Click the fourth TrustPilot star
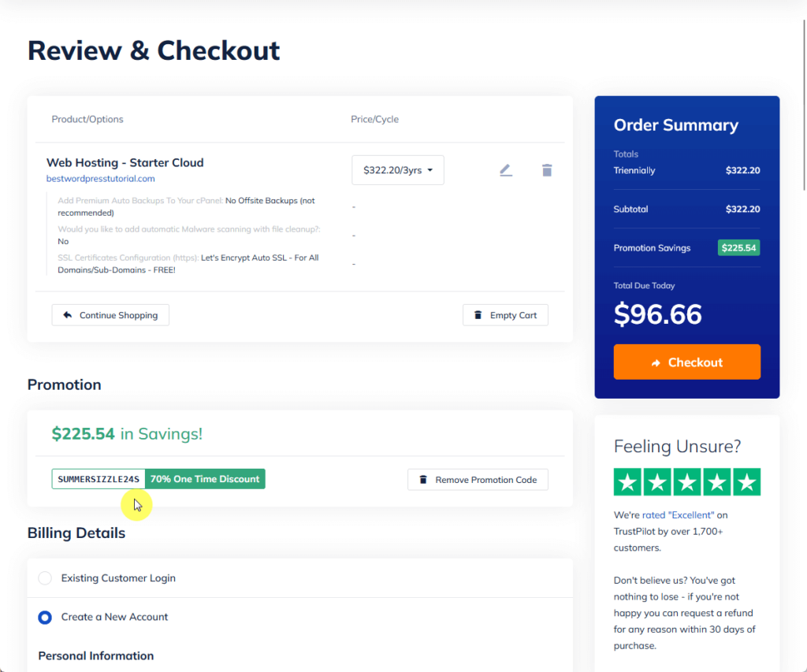This screenshot has width=807, height=672. pyautogui.click(x=717, y=482)
